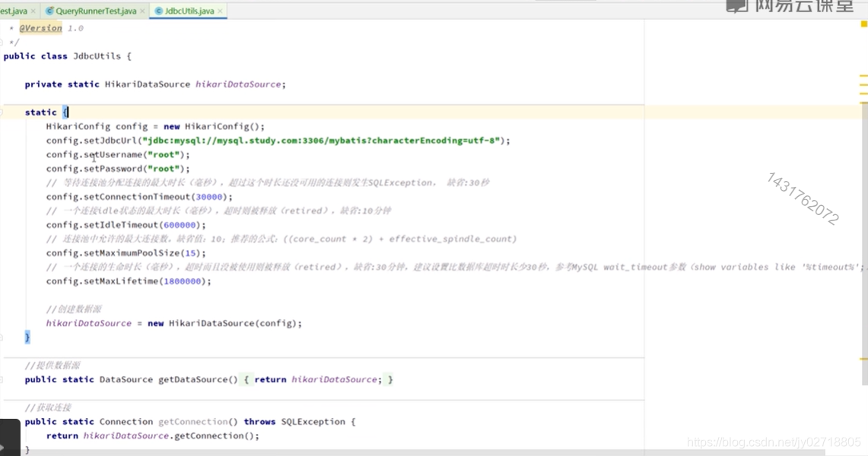The image size is (868, 456).
Task: Close the partially visible est.java tab
Action: click(33, 11)
